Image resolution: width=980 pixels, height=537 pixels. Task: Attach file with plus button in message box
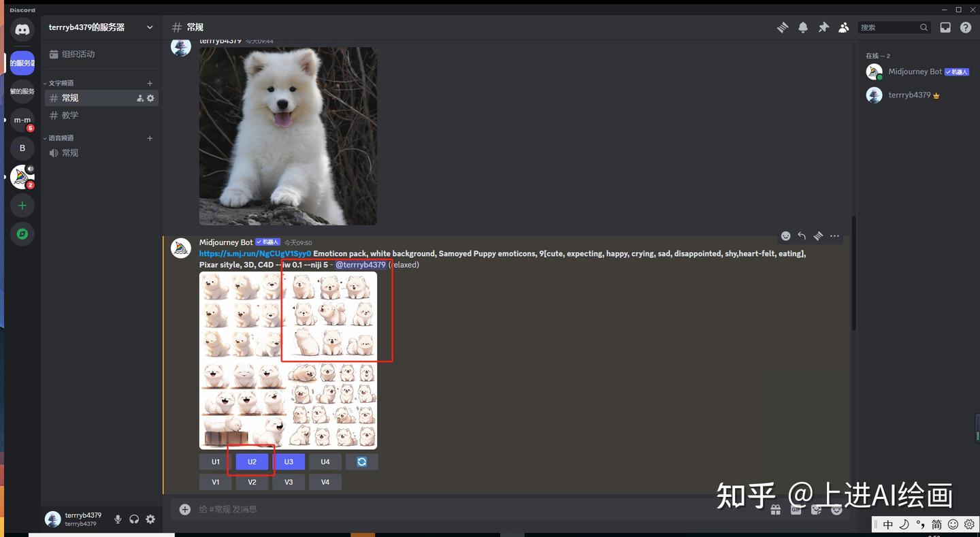click(184, 509)
